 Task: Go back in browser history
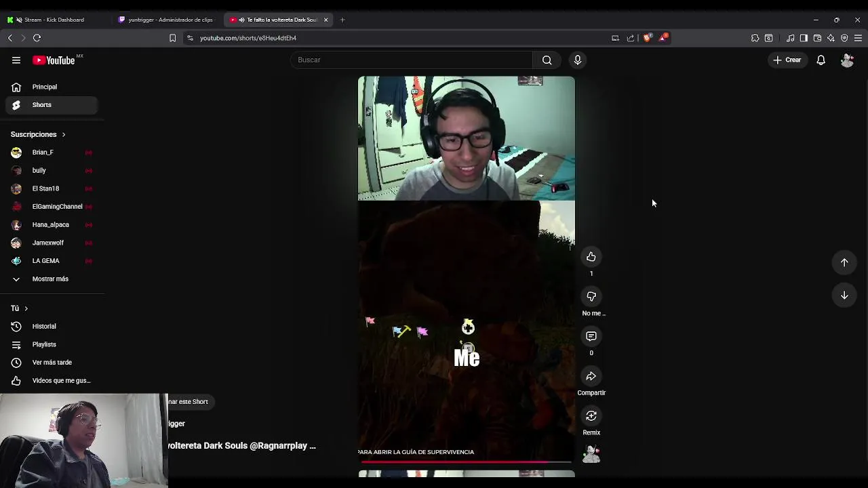pos(10,38)
